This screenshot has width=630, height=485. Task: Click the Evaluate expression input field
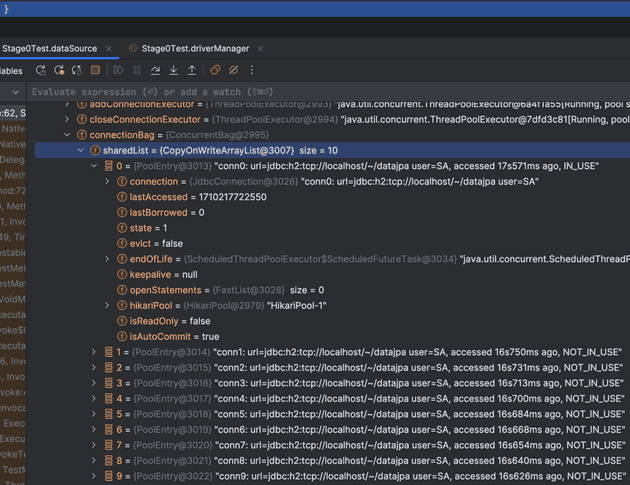click(329, 92)
